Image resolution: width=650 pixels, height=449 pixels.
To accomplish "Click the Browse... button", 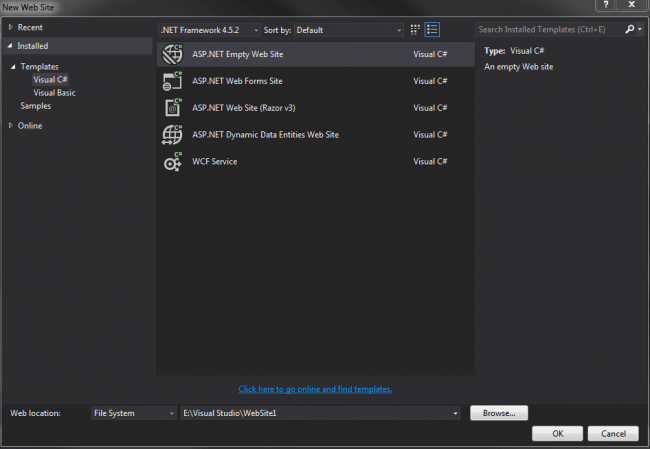I will [499, 413].
